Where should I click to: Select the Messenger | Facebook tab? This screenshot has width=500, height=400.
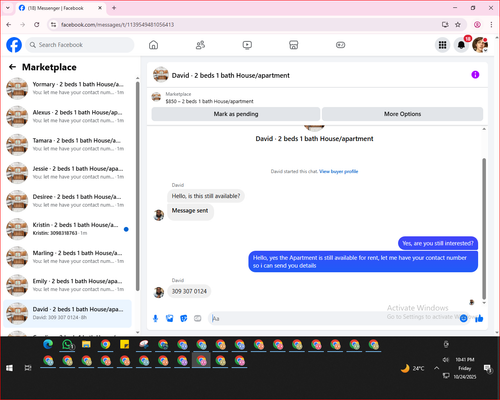[x=60, y=8]
